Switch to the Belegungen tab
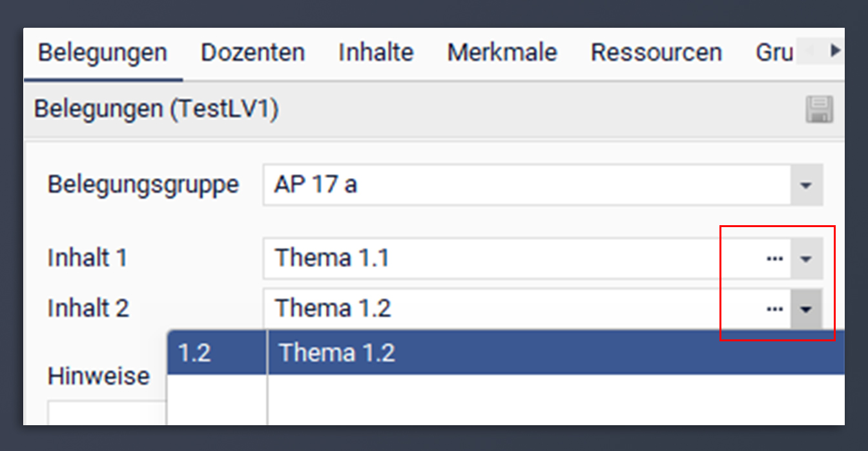Screen dimensions: 868x451 [x=103, y=52]
